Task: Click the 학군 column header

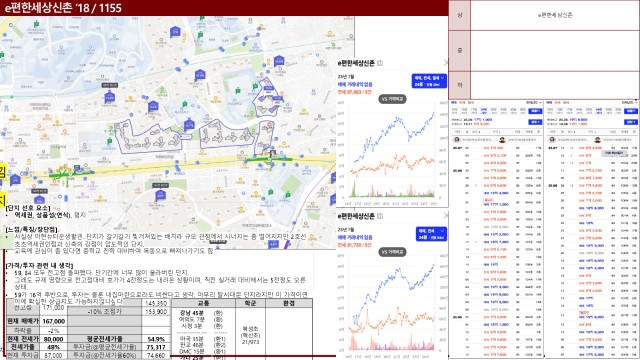Action: coord(250,303)
